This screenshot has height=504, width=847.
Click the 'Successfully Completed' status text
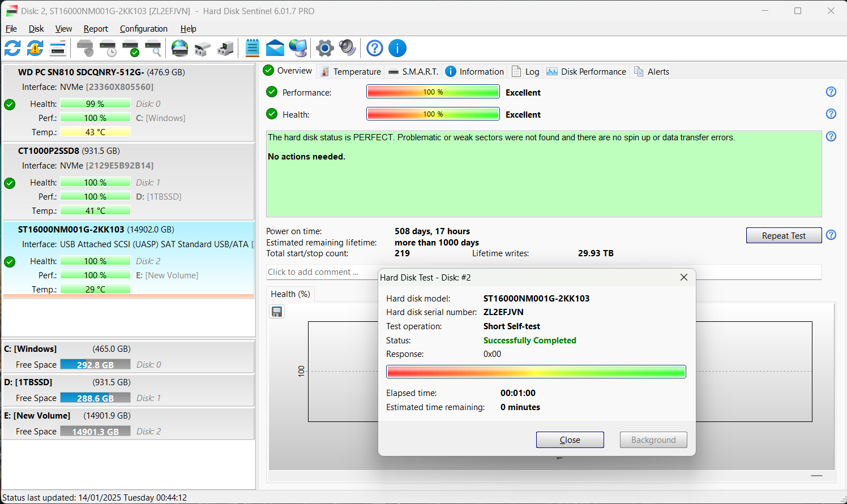click(x=530, y=341)
